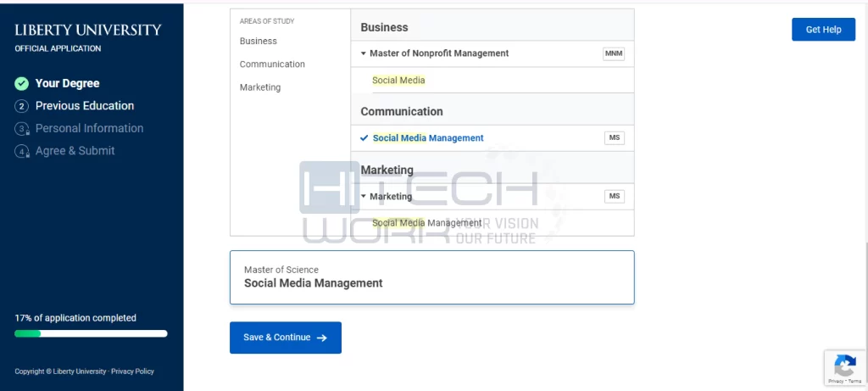The height and width of the screenshot is (391, 868).
Task: Click the reCAPTCHA badge icon
Action: tap(845, 366)
